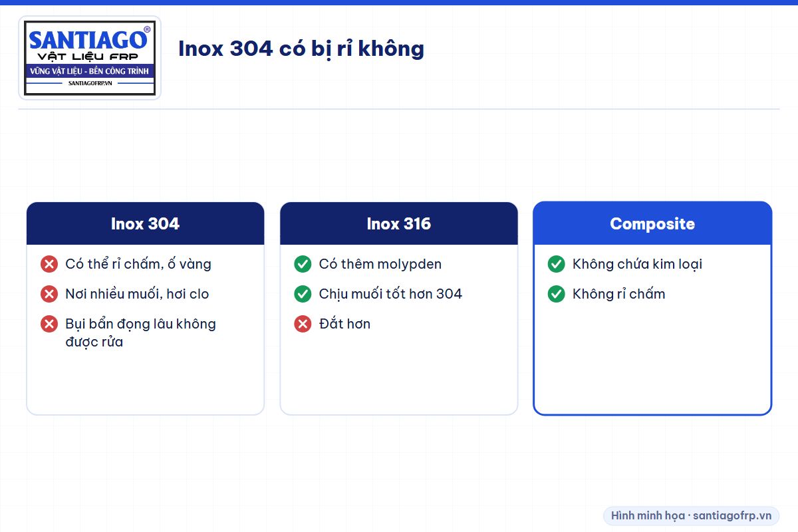This screenshot has height=532, width=798.
Task: Click the red X beside "Đắt hơn"
Action: (x=303, y=324)
